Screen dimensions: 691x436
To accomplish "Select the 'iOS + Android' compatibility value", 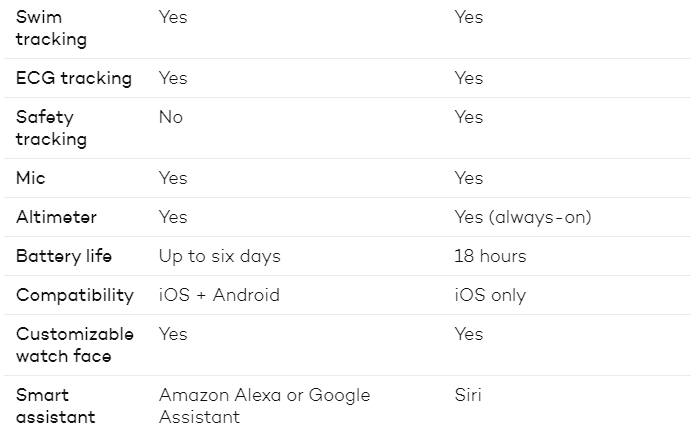I will coord(219,295).
